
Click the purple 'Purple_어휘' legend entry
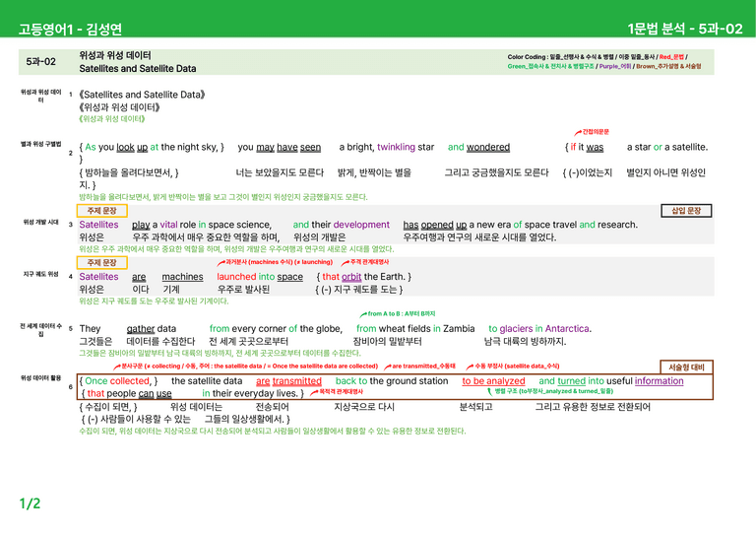coord(614,67)
